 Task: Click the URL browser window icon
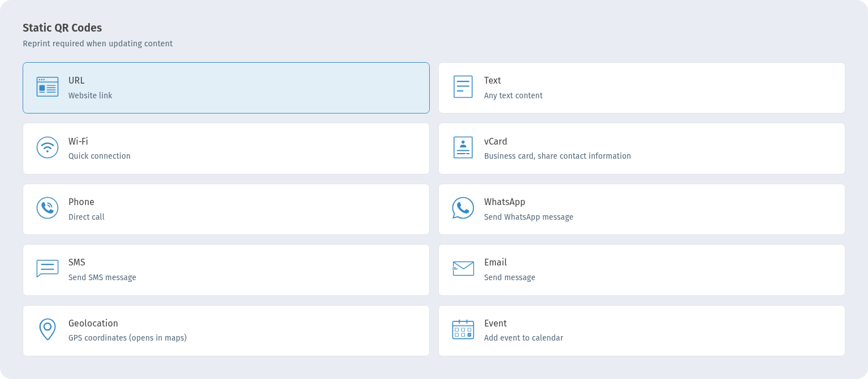click(47, 87)
